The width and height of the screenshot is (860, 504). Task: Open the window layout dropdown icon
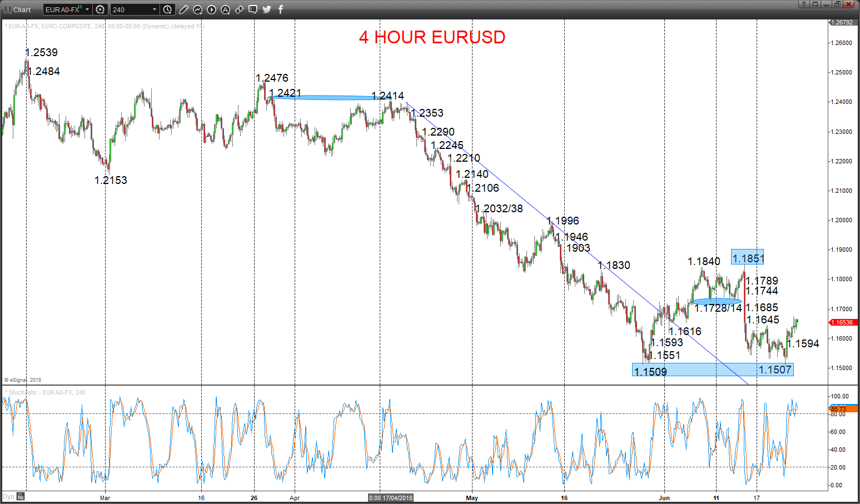815,4
